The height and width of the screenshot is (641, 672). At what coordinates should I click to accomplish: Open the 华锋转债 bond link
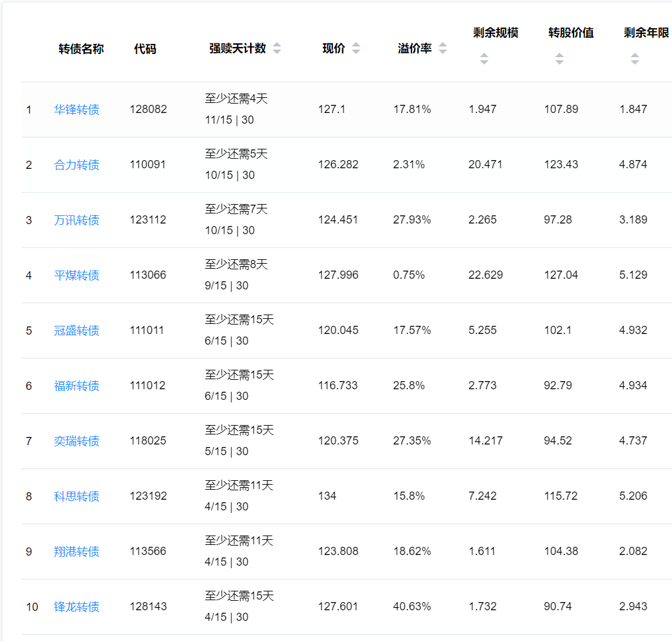pos(77,110)
